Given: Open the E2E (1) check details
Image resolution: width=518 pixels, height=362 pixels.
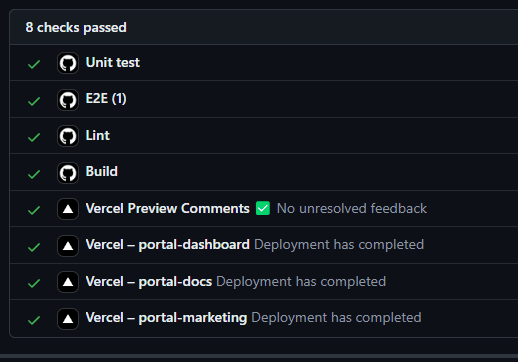Looking at the screenshot, I should [106, 99].
